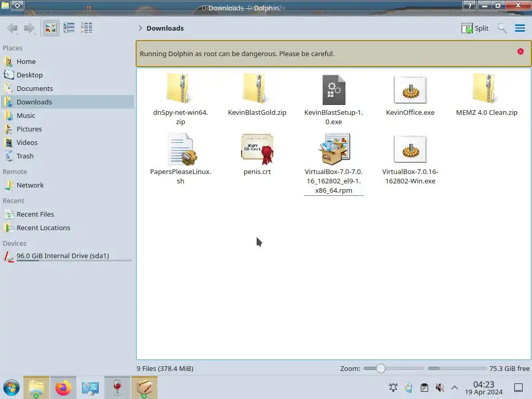The width and height of the screenshot is (532, 399).
Task: Select the .crt certificate file icon
Action: [x=257, y=149]
